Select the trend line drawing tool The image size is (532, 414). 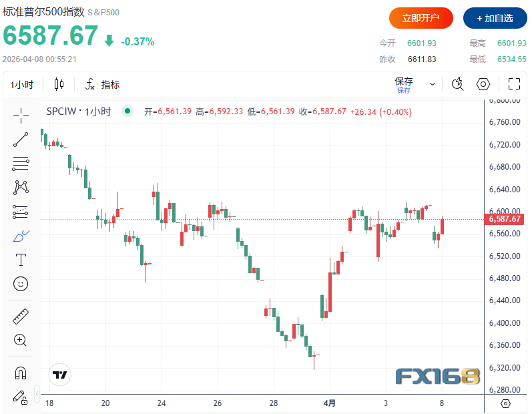coord(21,140)
